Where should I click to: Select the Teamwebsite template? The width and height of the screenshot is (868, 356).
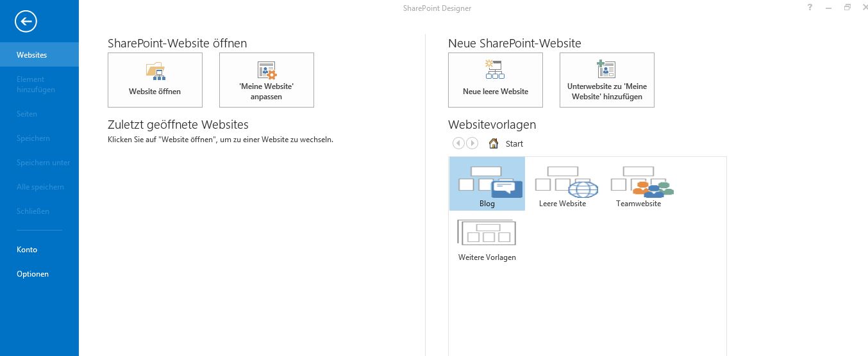click(x=638, y=184)
